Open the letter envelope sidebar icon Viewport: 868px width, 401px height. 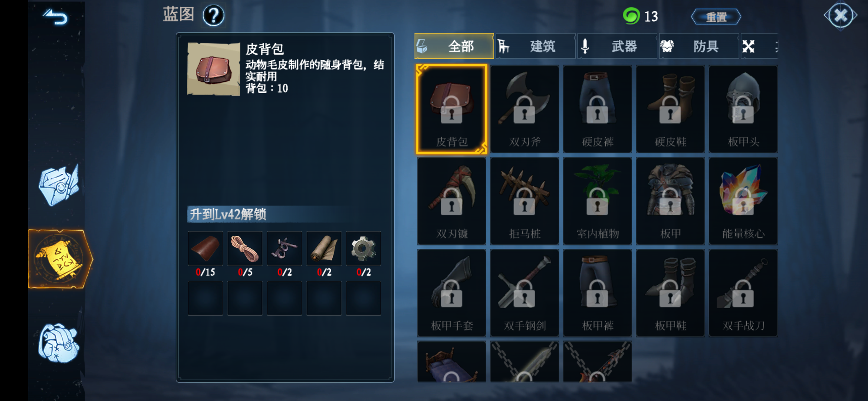[x=59, y=185]
